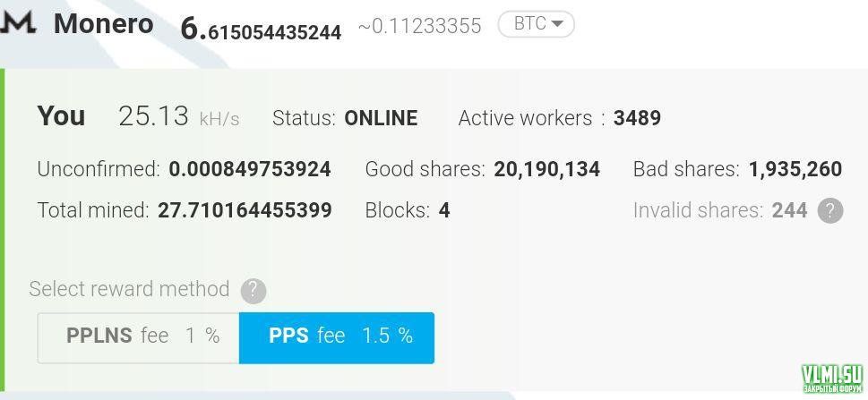Click the Total mined value 27.710164455399
868x400 pixels.
[245, 210]
